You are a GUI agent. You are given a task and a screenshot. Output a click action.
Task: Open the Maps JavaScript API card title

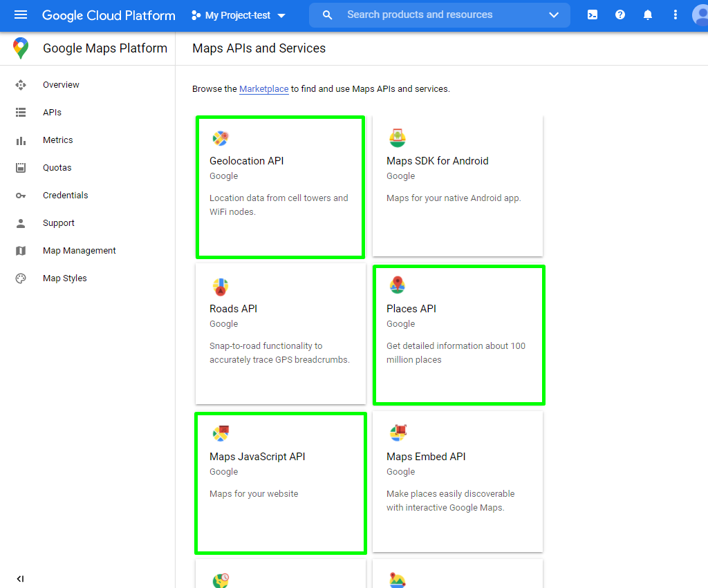[257, 457]
